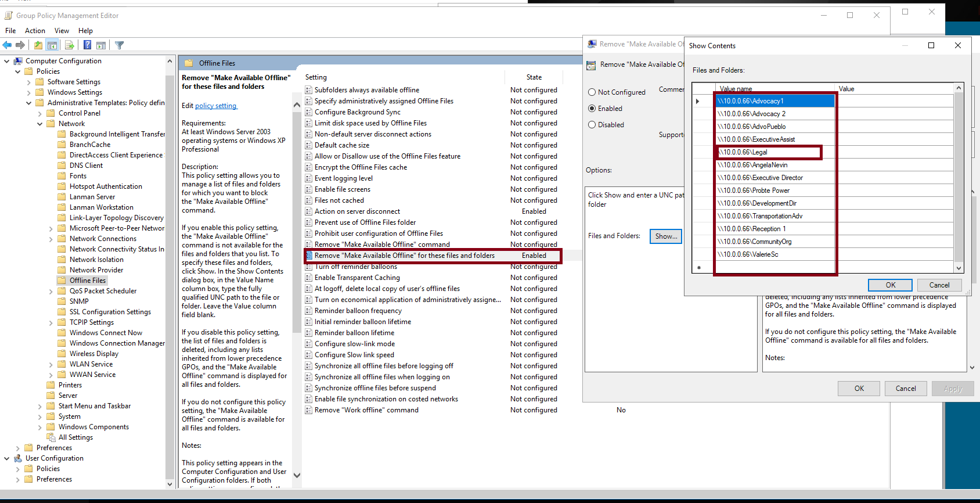Open the Action menu
Screen dimensions: 980x503
(x=35, y=31)
